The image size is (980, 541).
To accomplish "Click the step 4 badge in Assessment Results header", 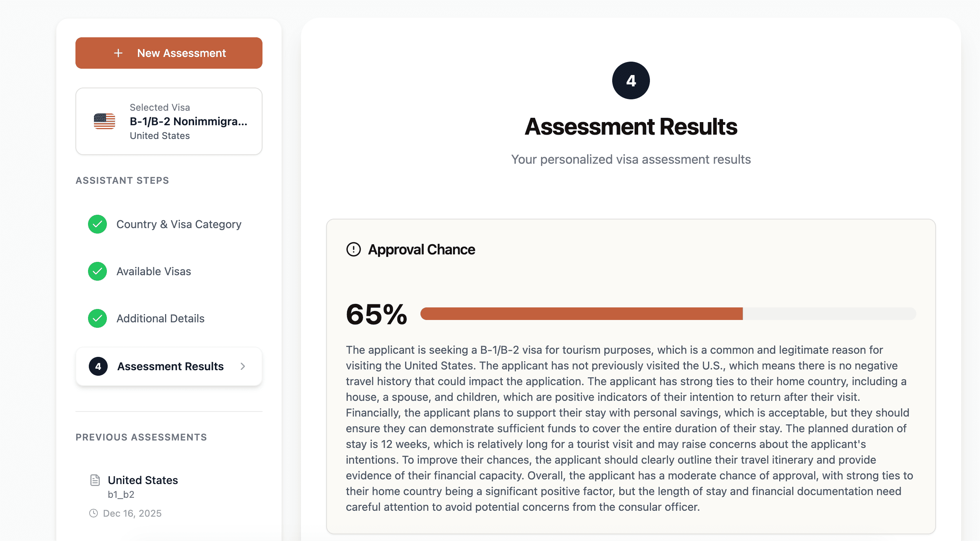I will [x=630, y=80].
